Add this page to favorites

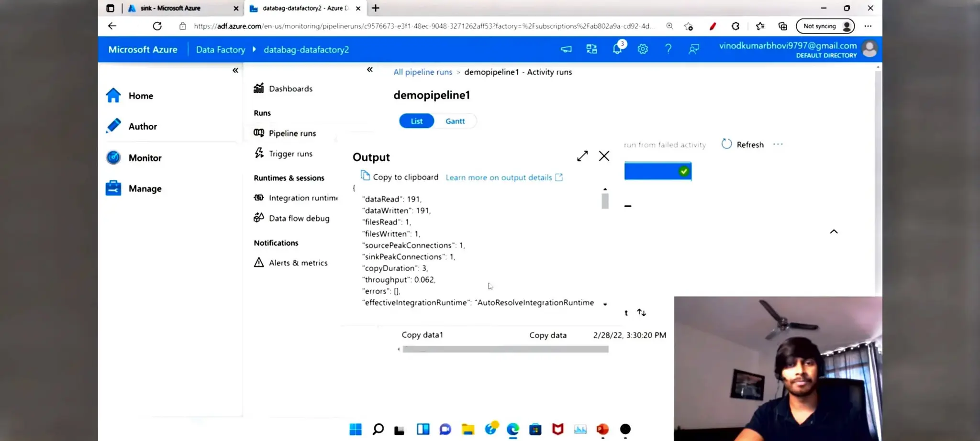pyautogui.click(x=689, y=26)
